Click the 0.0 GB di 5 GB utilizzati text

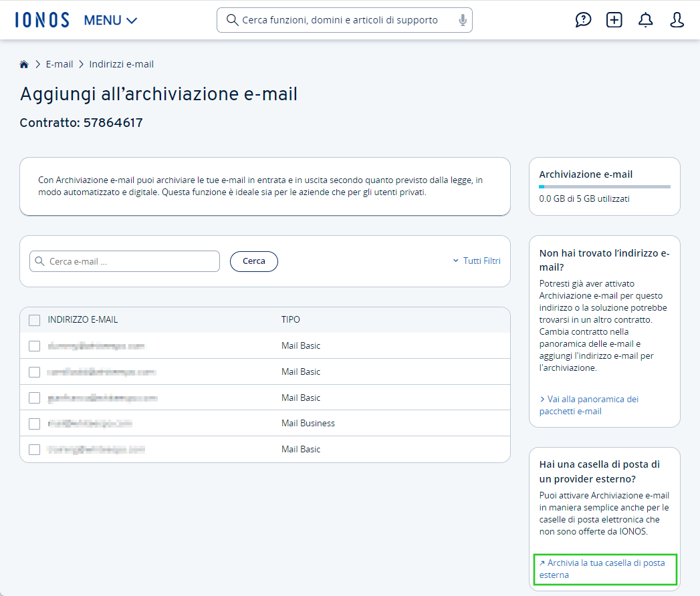(584, 199)
